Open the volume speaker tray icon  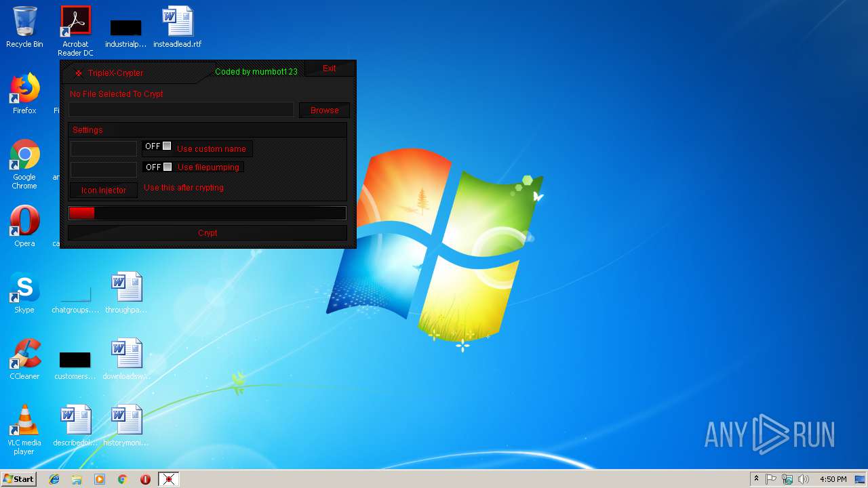pos(804,479)
